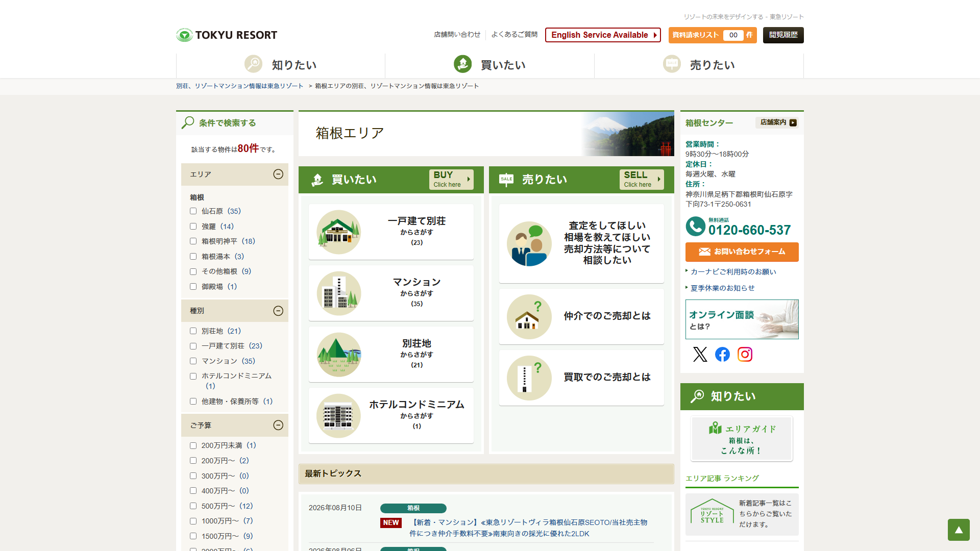This screenshot has height=551, width=980.
Task: Click the detached house villa icon
Action: tap(338, 232)
